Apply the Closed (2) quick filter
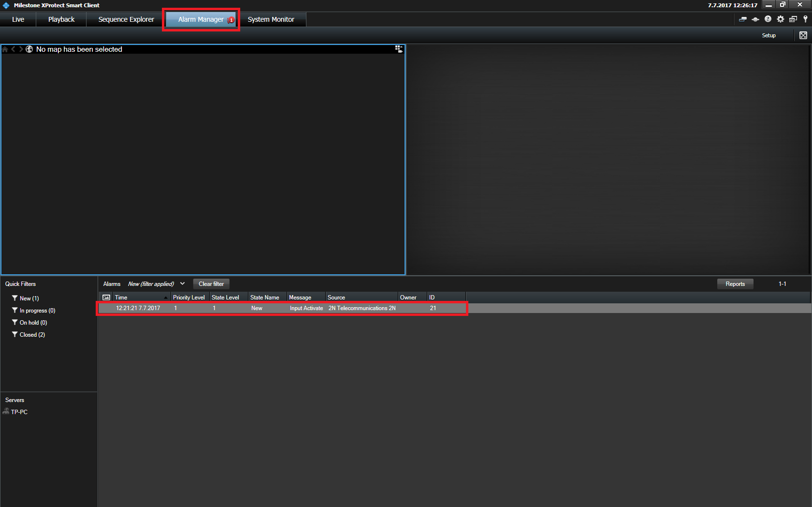Screen dimensions: 812x507 [x=32, y=335]
